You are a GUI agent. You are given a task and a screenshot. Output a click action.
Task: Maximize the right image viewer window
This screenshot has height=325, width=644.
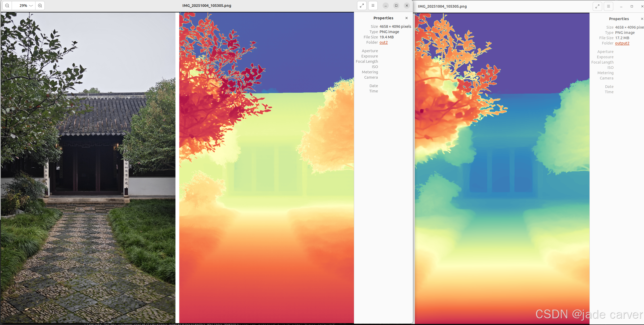click(x=632, y=6)
